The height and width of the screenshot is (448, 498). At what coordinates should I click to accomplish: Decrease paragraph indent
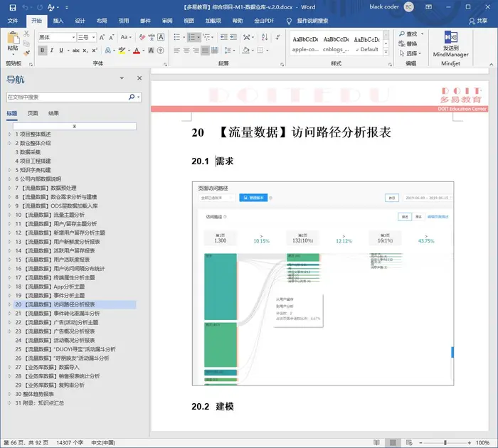tap(224, 38)
